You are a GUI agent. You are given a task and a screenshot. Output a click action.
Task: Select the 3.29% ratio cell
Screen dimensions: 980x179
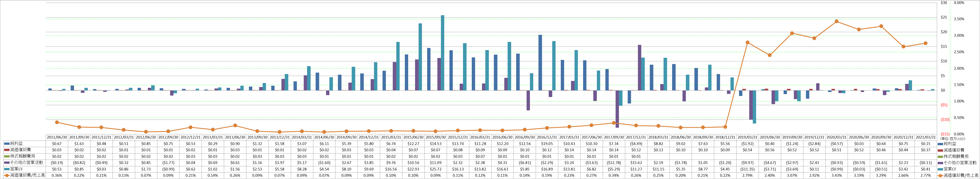coord(881,175)
